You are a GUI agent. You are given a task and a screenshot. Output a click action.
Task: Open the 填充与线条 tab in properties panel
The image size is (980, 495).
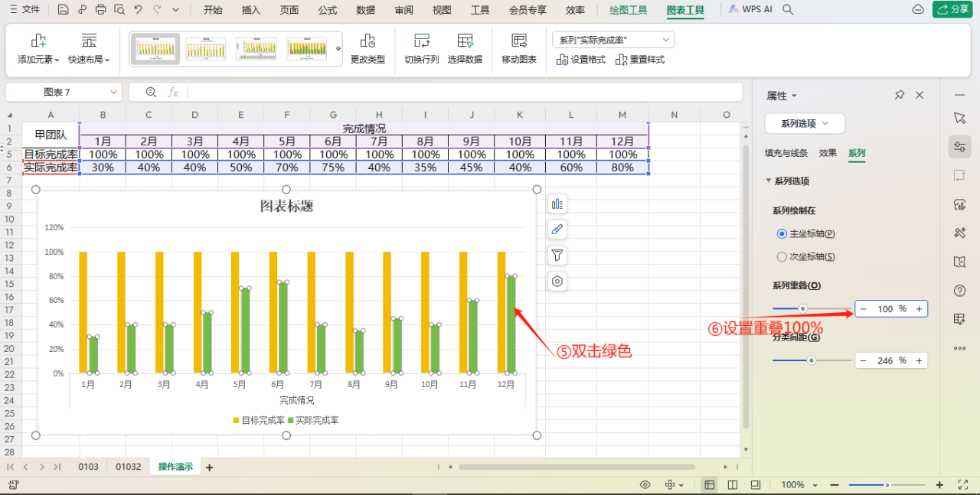click(x=786, y=153)
